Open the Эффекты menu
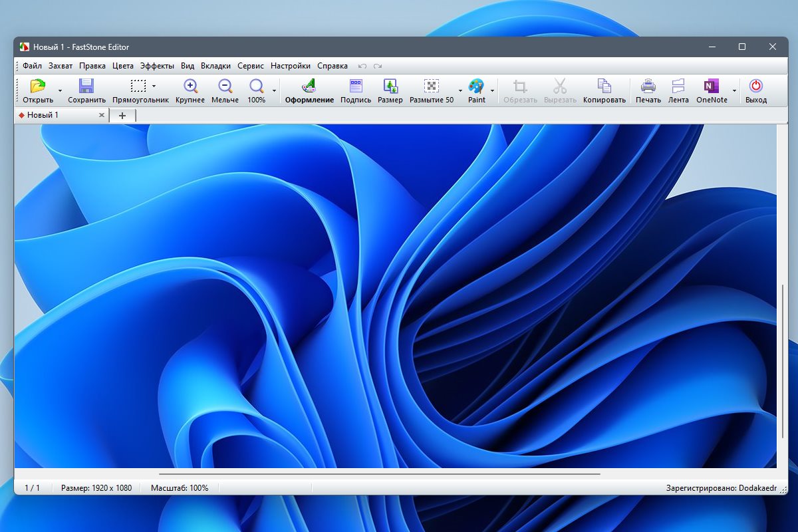798x532 pixels. [157, 66]
